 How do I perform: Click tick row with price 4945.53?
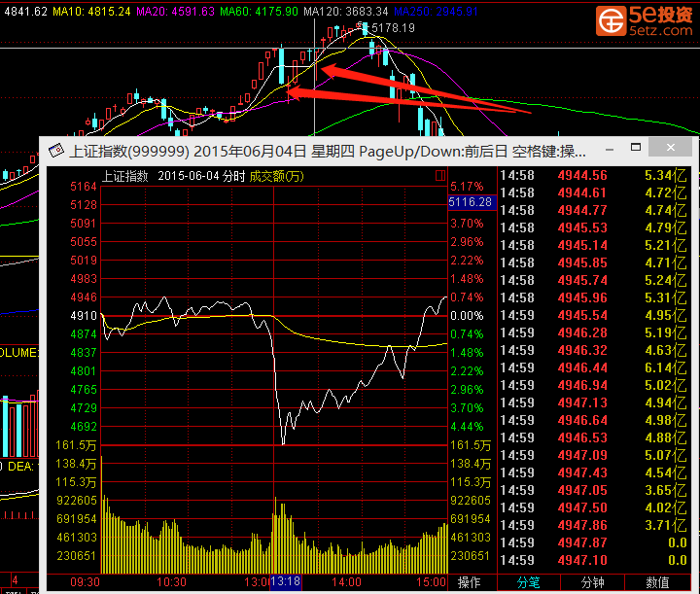[x=594, y=227]
